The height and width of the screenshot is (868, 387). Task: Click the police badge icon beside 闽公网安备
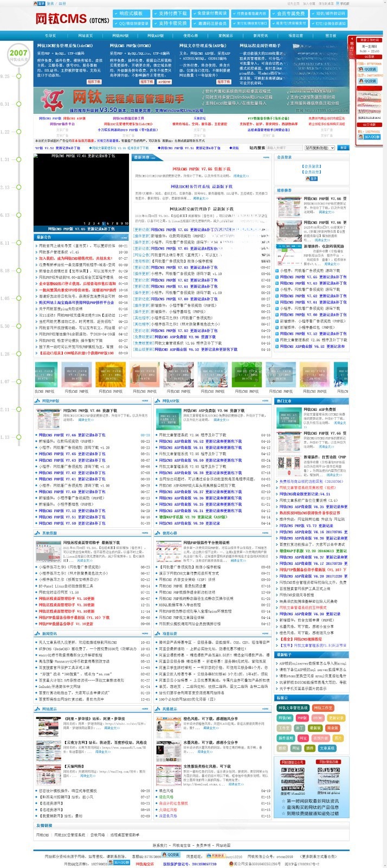coord(231,864)
